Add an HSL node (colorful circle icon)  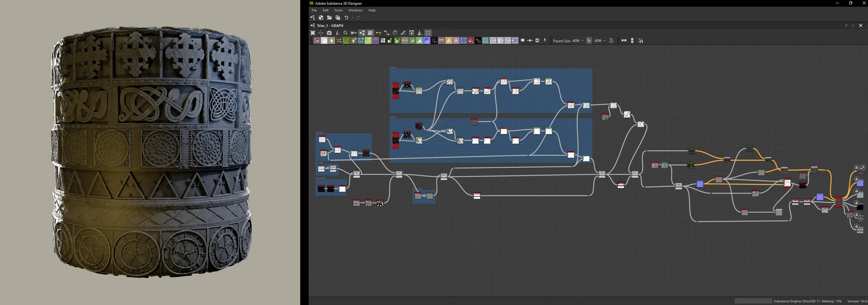pos(412,41)
